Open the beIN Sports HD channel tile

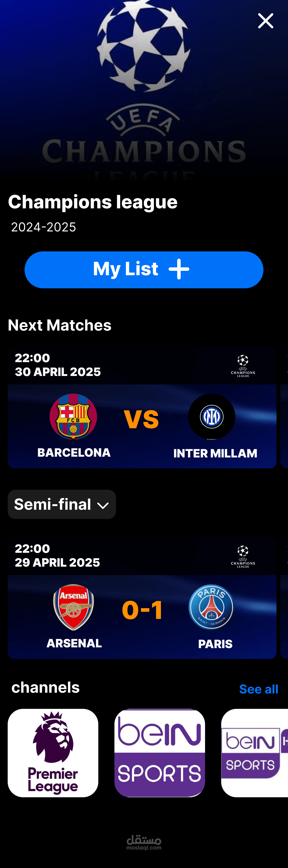254,753
